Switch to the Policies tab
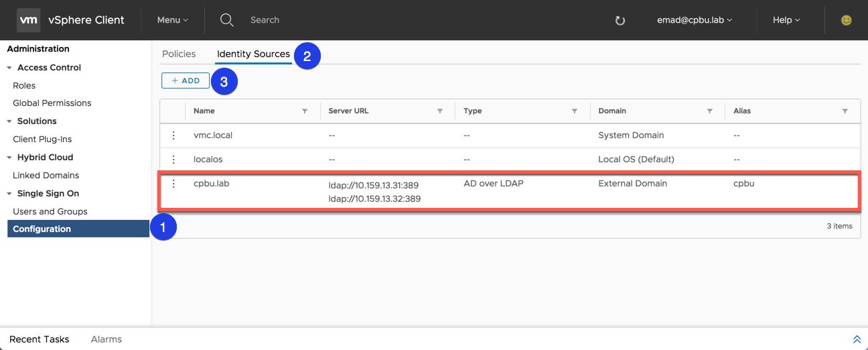Viewport: 868px width, 350px height. [179, 54]
